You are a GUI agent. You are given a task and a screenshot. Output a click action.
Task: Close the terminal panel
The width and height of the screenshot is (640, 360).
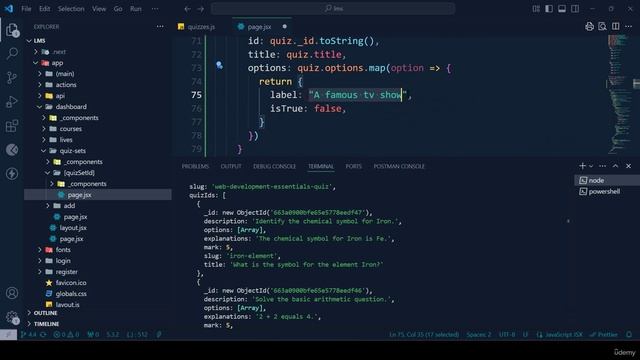pos(629,166)
